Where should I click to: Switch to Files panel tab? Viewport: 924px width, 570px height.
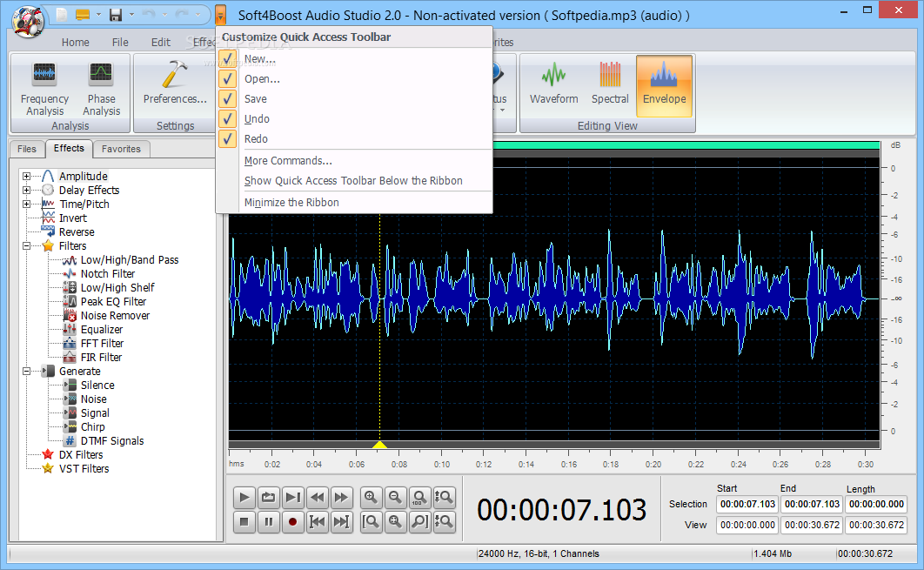tap(26, 149)
